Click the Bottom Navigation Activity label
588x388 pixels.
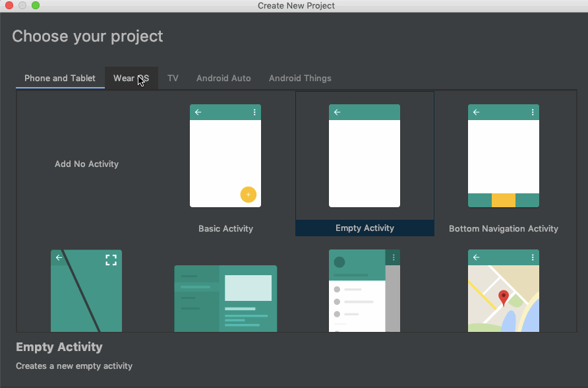[x=504, y=228]
